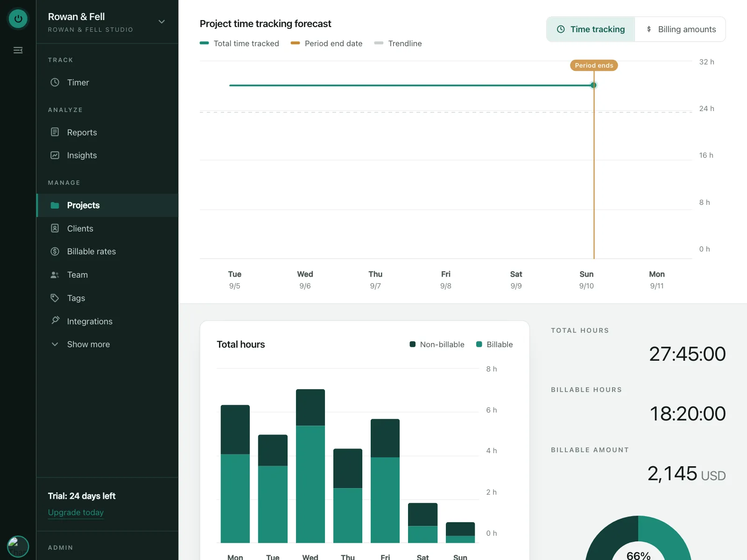Click the Billable rates dollar icon
The image size is (747, 560).
(x=55, y=251)
